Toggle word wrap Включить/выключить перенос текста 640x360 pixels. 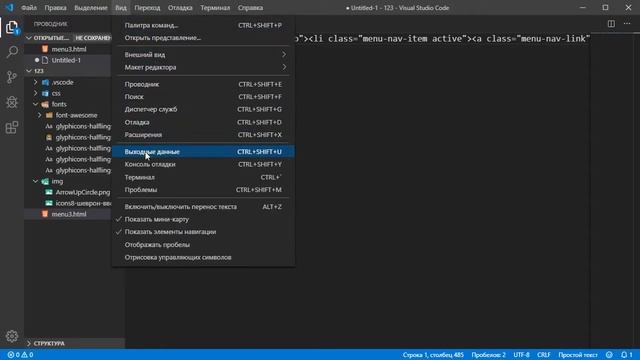203,207
